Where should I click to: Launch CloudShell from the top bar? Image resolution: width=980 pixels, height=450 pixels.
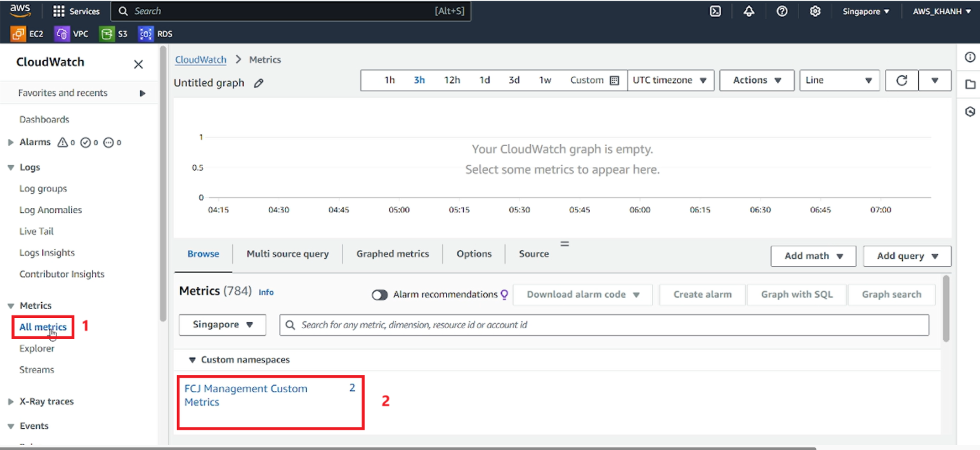click(x=715, y=11)
